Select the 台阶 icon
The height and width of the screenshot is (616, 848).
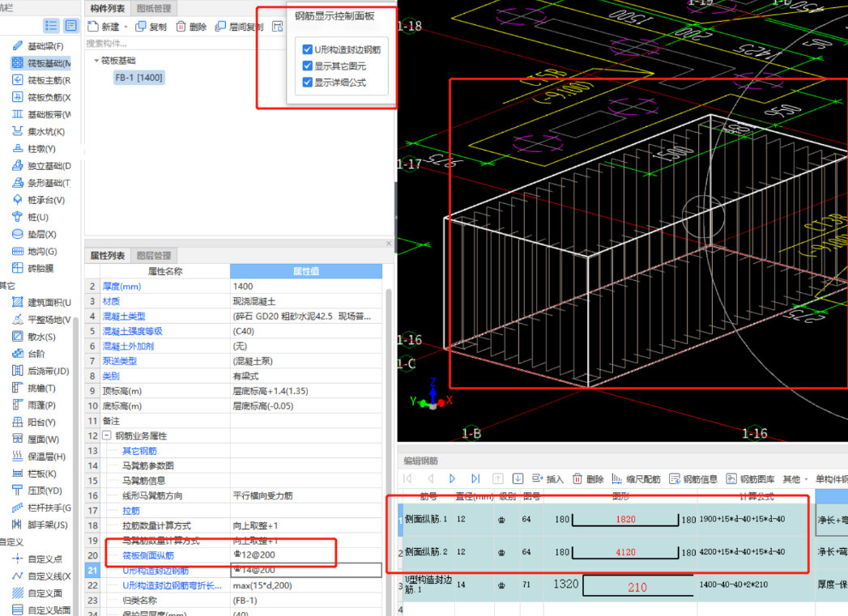(x=18, y=354)
